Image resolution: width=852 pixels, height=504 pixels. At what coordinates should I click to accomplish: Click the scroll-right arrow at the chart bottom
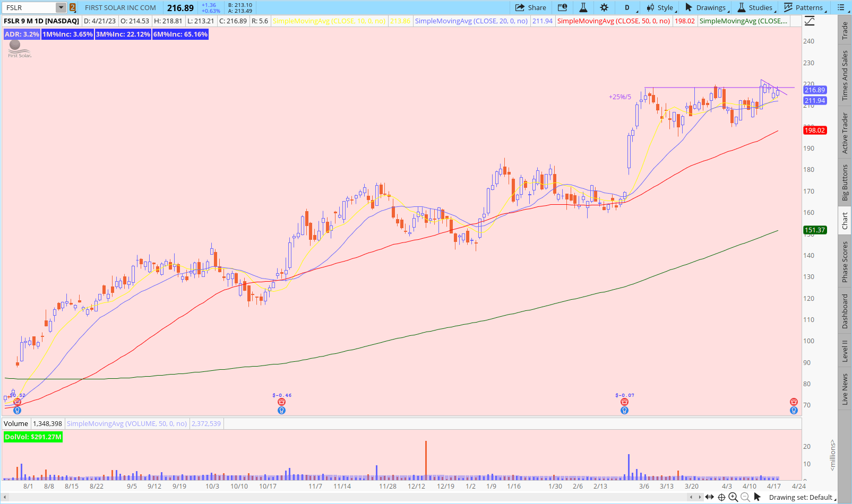[700, 497]
